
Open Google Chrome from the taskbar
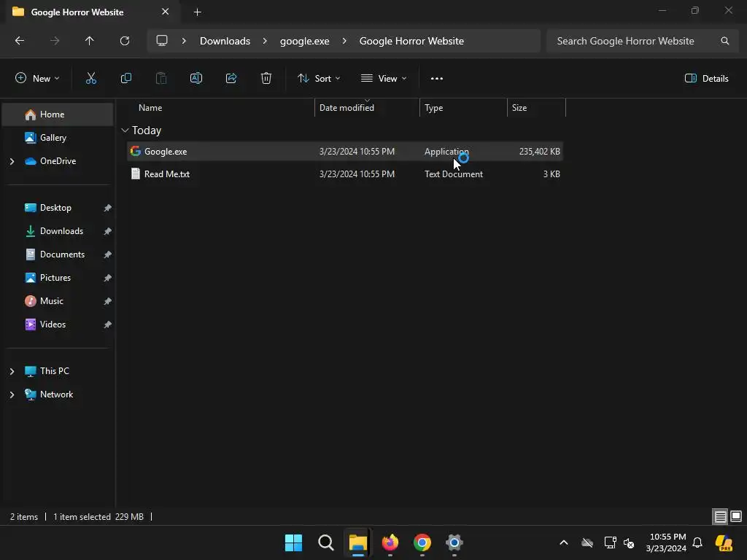pyautogui.click(x=422, y=542)
